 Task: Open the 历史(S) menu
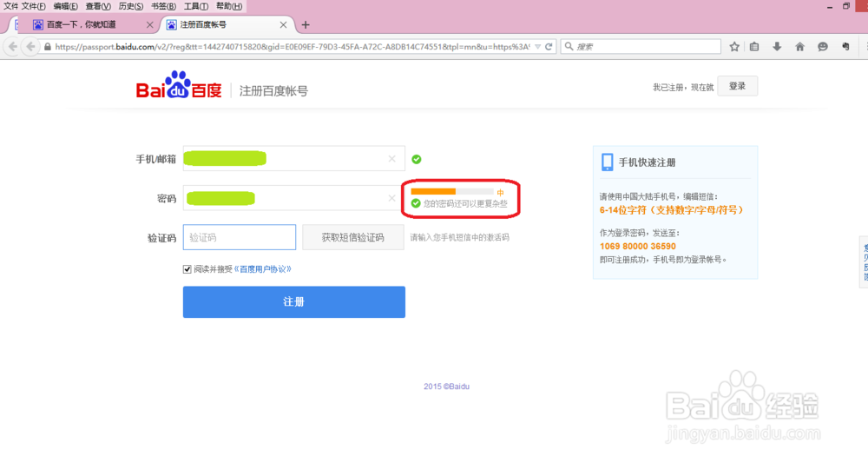point(131,6)
